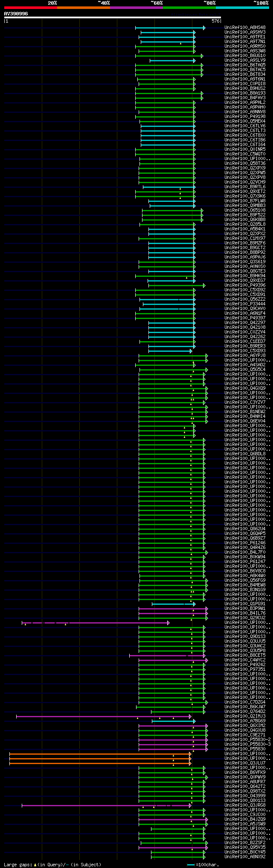Viewport: 273px width, 868px height.
Task: Click the UniRef100_P61246 label
Action: (x=245, y=543)
